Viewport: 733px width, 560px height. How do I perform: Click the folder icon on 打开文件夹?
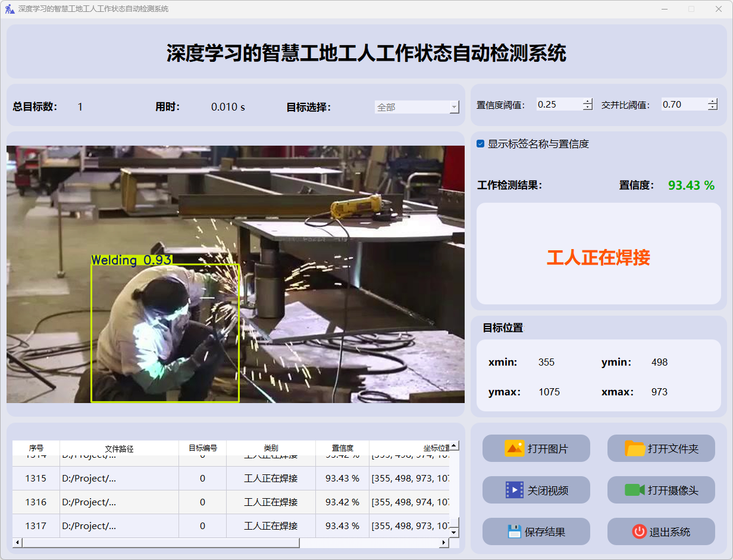coord(635,448)
